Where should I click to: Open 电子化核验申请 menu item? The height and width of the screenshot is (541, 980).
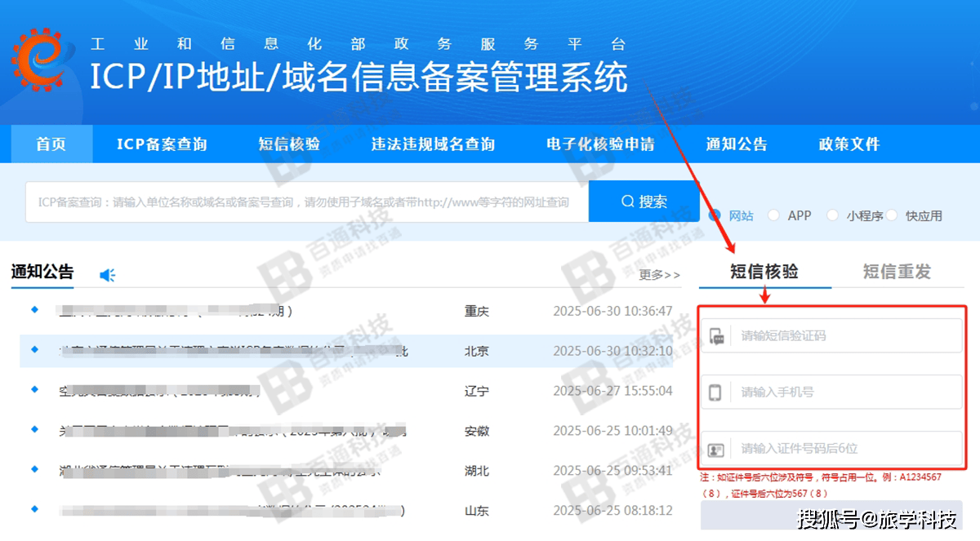(x=600, y=144)
